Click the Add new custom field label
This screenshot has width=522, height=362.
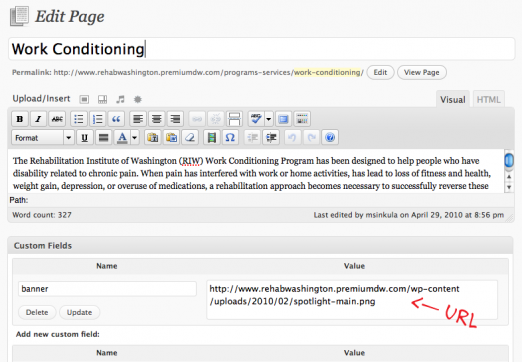click(x=58, y=334)
